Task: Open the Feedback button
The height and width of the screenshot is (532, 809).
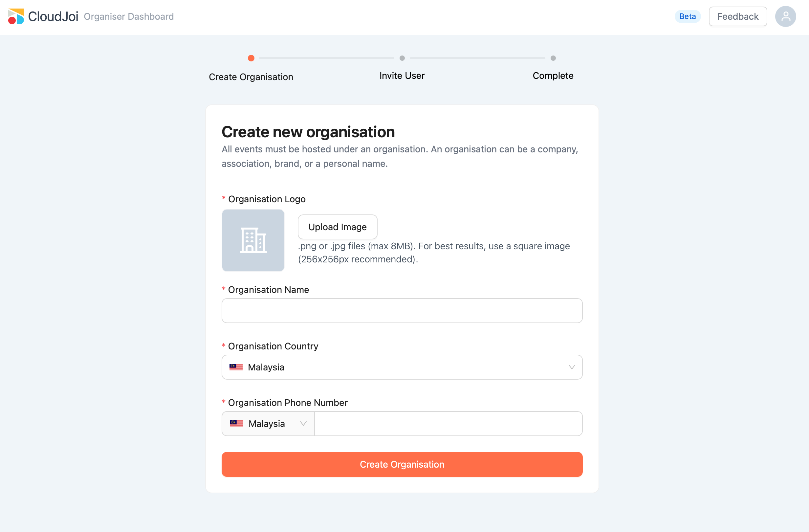Action: tap(737, 16)
